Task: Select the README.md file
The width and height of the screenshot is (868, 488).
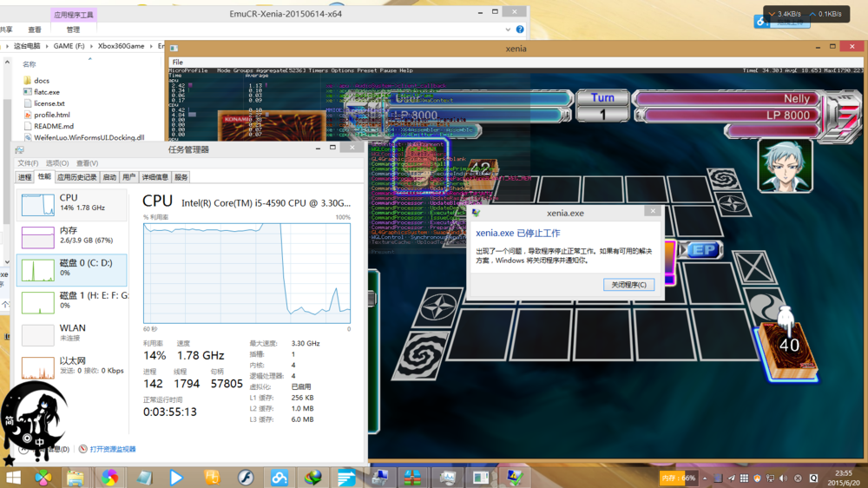Action: pos(48,126)
